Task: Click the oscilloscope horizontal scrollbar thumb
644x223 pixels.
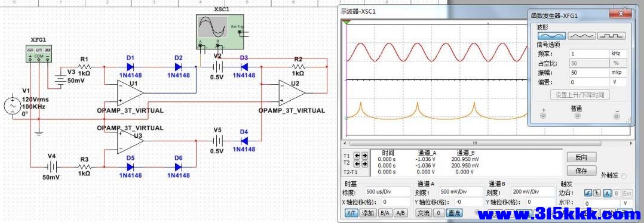Action: [x=475, y=144]
